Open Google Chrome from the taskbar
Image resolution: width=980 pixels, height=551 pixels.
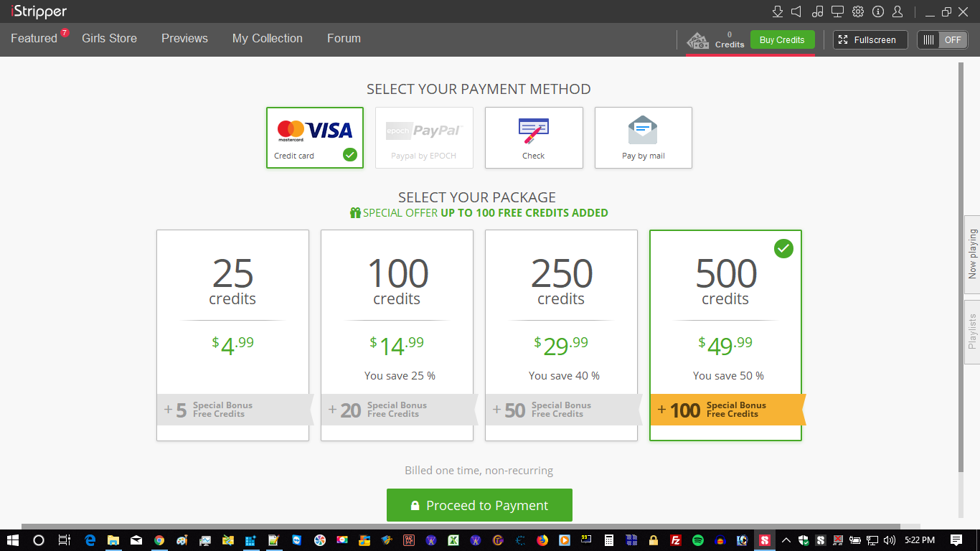[159, 540]
